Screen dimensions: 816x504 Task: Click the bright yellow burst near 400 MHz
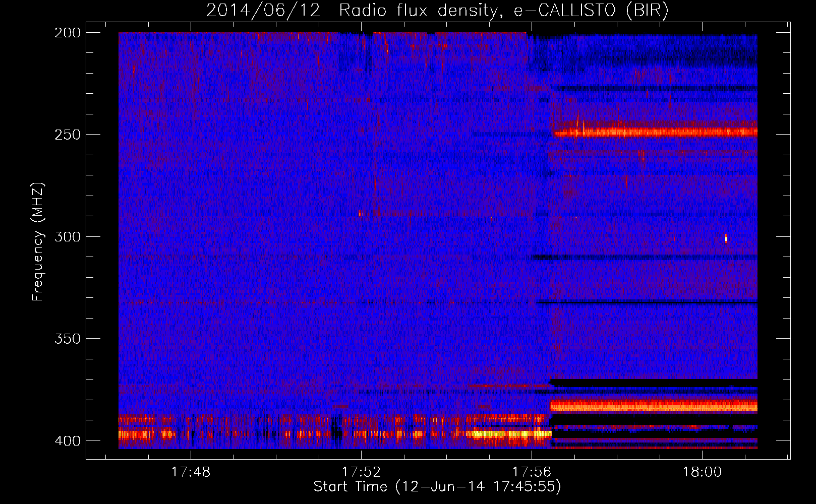pyautogui.click(x=508, y=433)
